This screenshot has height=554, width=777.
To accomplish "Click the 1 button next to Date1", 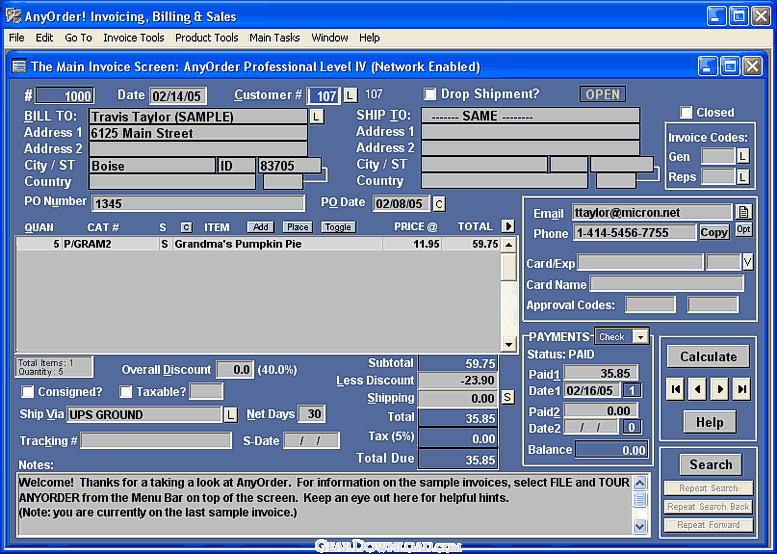I will [631, 390].
